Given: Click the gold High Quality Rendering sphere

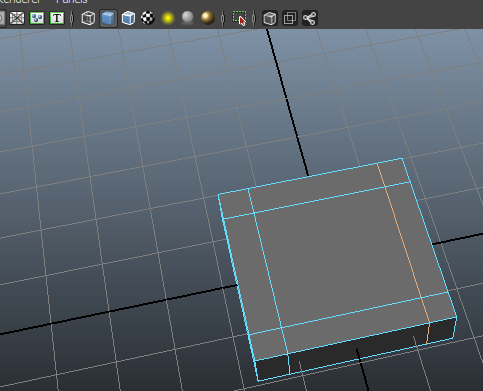Looking at the screenshot, I should [208, 18].
